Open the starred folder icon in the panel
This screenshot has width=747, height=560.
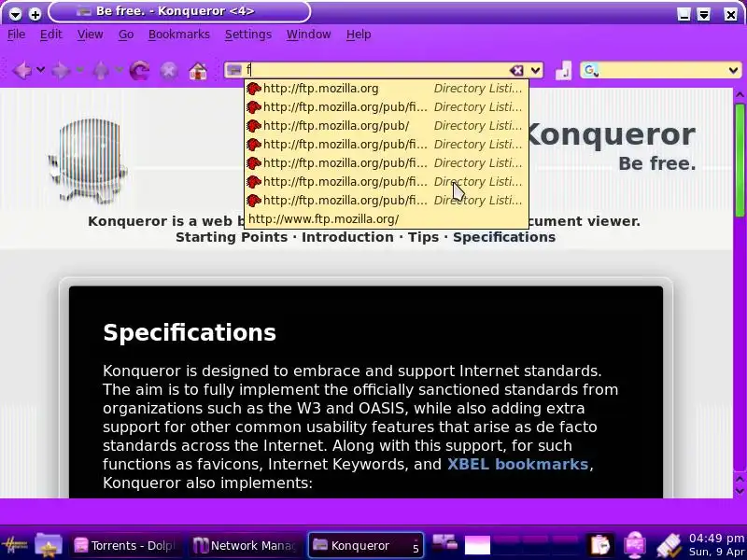point(49,545)
